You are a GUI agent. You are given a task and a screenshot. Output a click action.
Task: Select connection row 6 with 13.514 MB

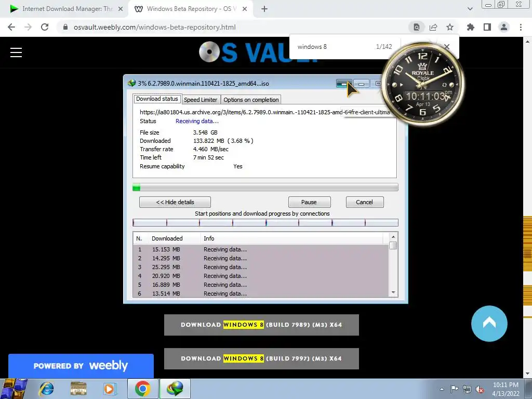(x=261, y=294)
